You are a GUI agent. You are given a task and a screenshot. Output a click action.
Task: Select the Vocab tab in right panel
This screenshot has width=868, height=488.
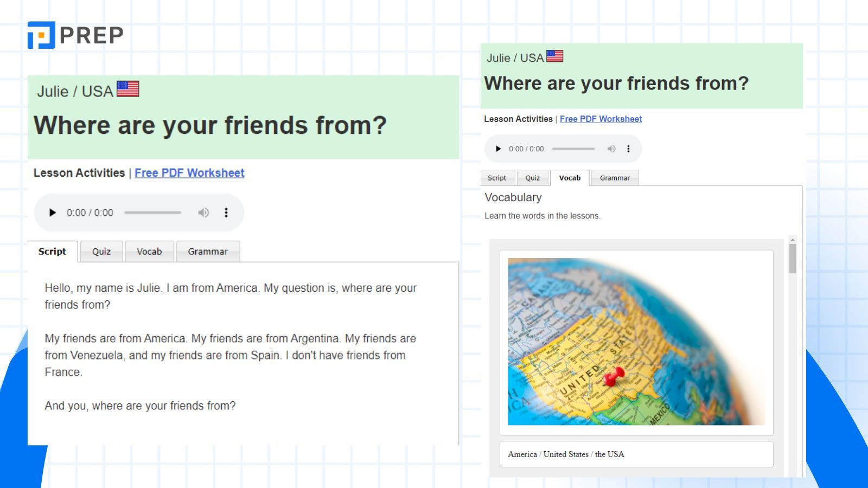click(x=570, y=178)
